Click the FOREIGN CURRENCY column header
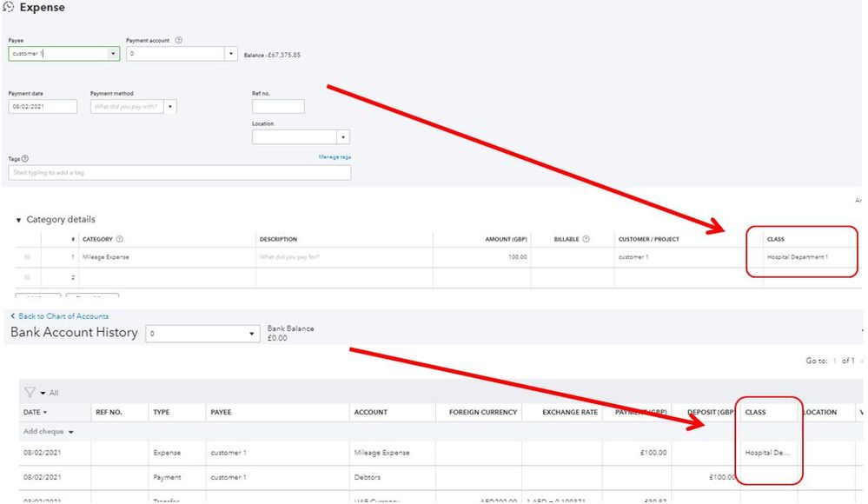 [483, 412]
